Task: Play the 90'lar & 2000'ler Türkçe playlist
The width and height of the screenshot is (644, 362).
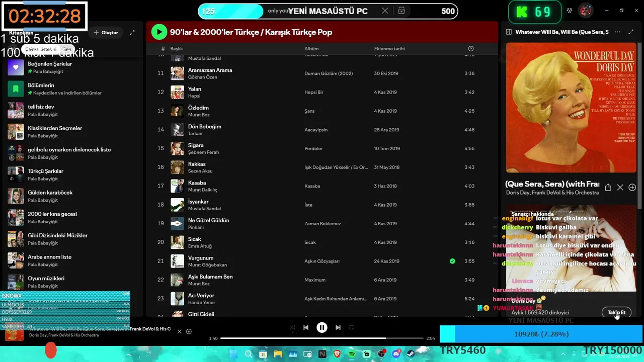Action: click(159, 32)
